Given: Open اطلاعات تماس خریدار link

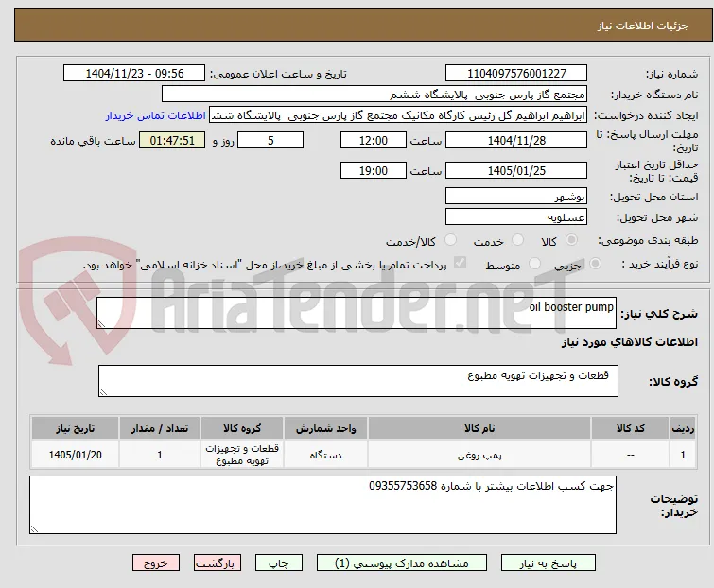Looking at the screenshot, I should coord(156,115).
